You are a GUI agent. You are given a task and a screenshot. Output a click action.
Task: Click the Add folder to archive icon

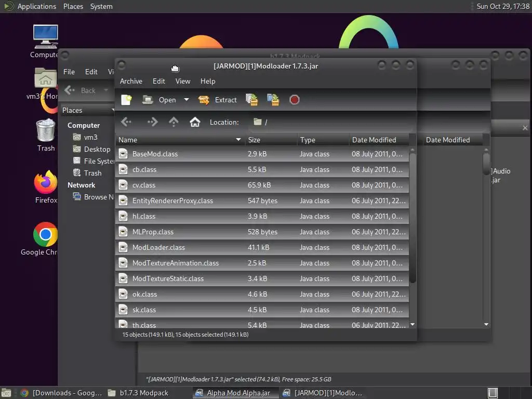click(x=273, y=100)
